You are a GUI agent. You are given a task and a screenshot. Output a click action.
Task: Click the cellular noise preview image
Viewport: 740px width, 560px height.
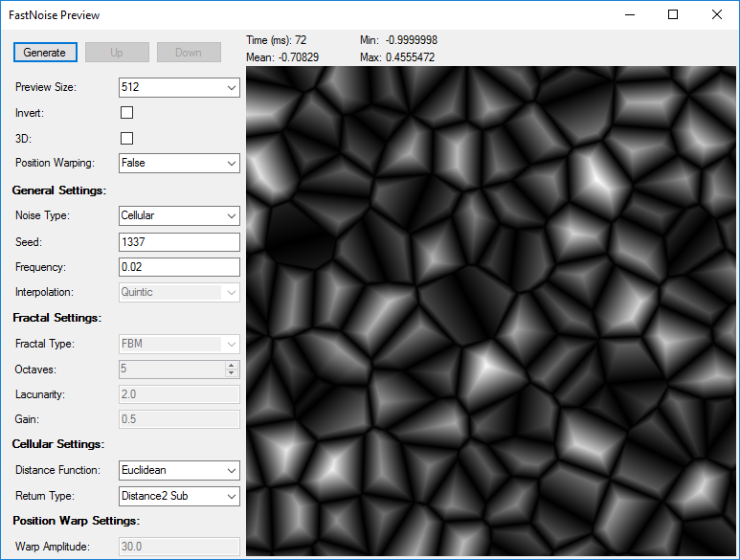click(x=491, y=311)
